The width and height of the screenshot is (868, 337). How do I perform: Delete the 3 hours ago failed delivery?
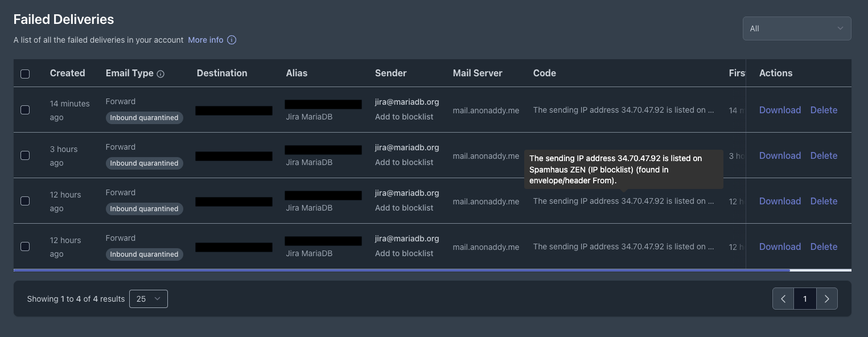point(824,155)
